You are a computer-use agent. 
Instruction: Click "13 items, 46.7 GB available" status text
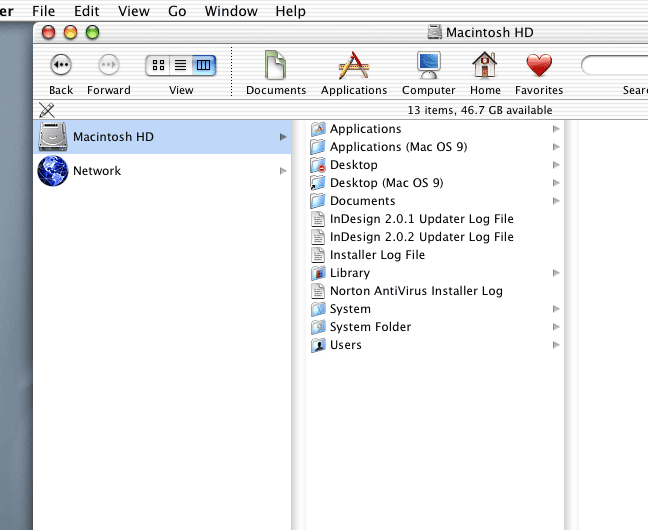480,110
